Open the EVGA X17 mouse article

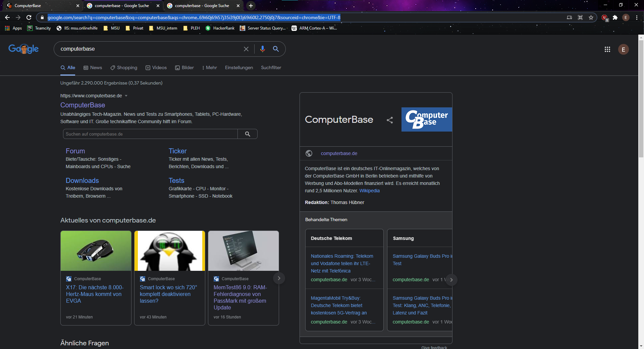coord(95,294)
